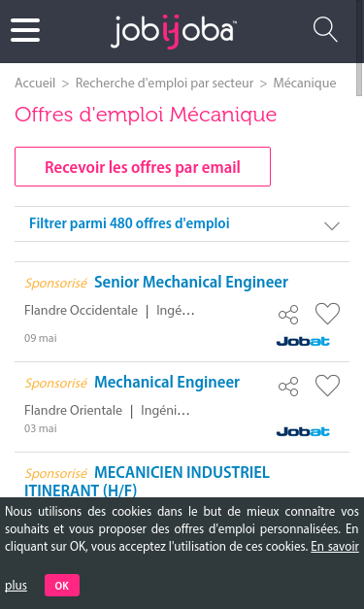Click Jobat logo on Mechanical Engineer offer
The width and height of the screenshot is (364, 609).
coord(303,431)
